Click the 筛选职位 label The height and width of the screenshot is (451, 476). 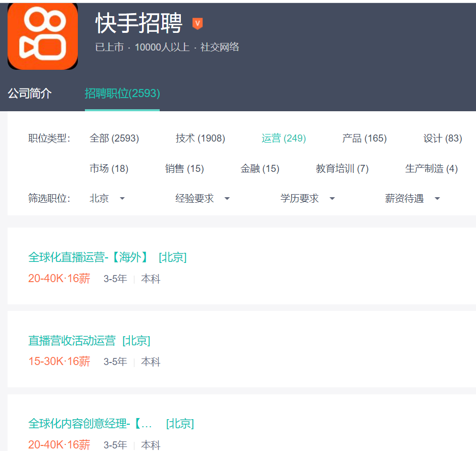[x=49, y=198]
